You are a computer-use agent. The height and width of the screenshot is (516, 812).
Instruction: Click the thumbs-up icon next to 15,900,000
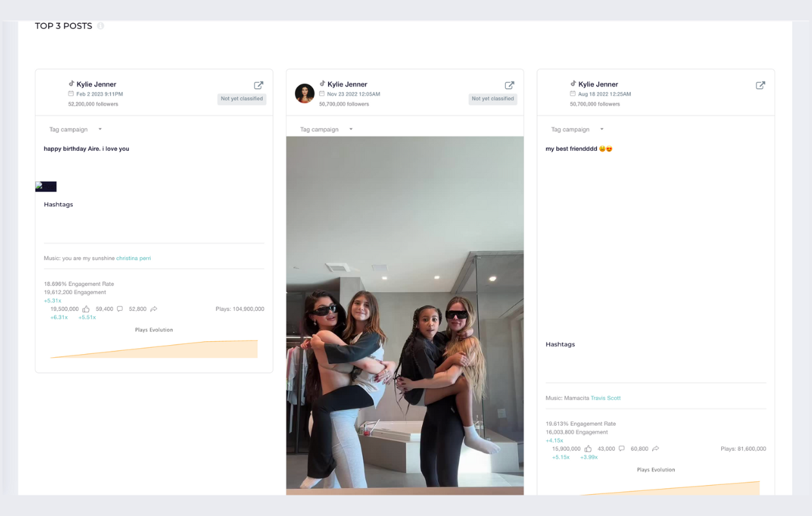point(588,449)
